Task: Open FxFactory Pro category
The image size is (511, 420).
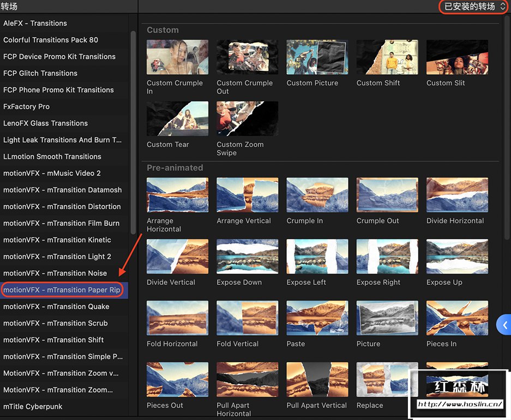Action: 64,106
